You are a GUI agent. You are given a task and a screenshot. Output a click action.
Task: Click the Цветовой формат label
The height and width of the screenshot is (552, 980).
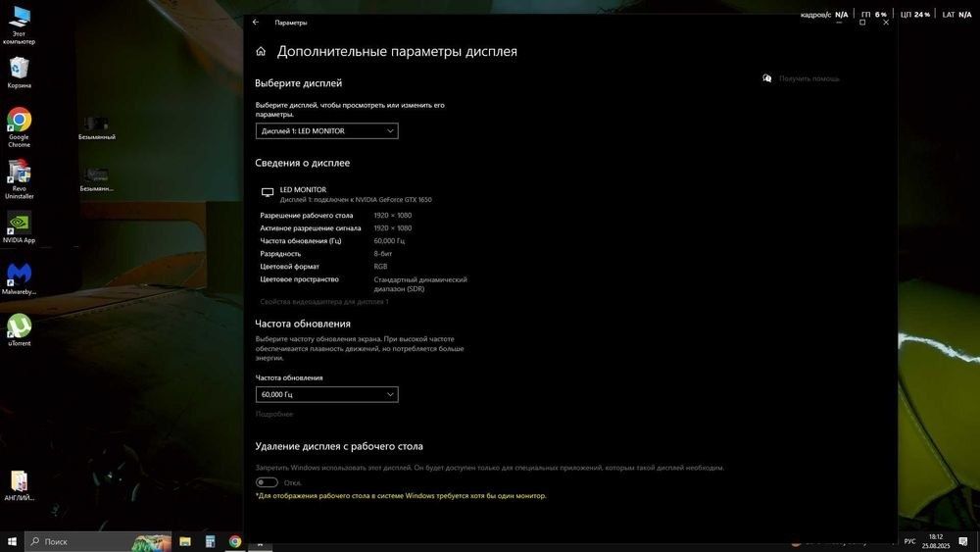pos(289,267)
